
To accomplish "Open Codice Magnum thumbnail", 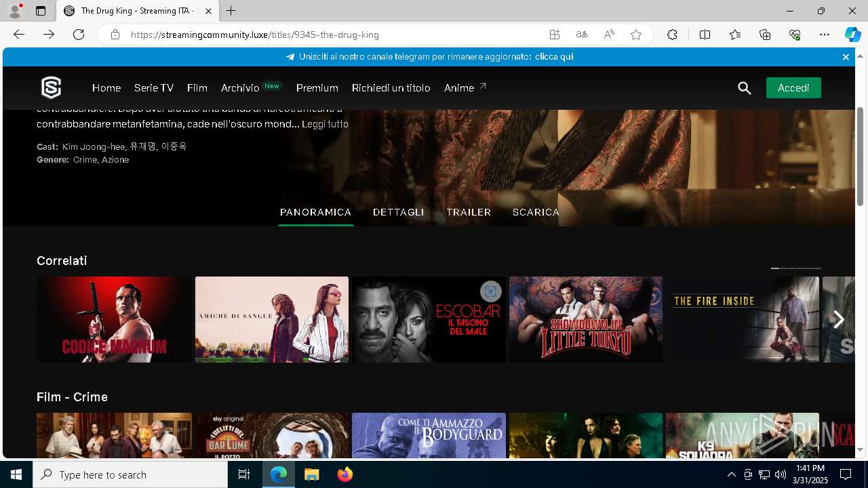I will click(x=114, y=319).
